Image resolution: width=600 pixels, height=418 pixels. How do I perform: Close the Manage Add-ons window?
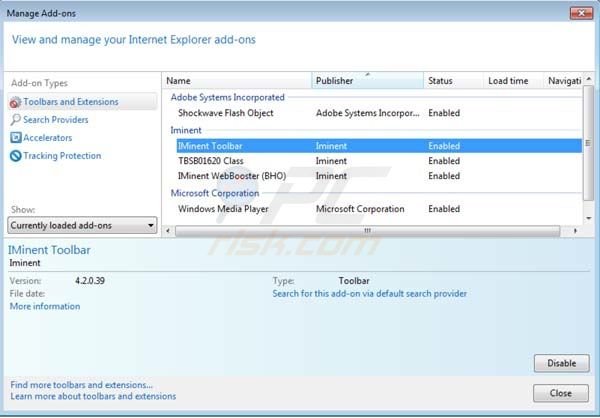(581, 13)
